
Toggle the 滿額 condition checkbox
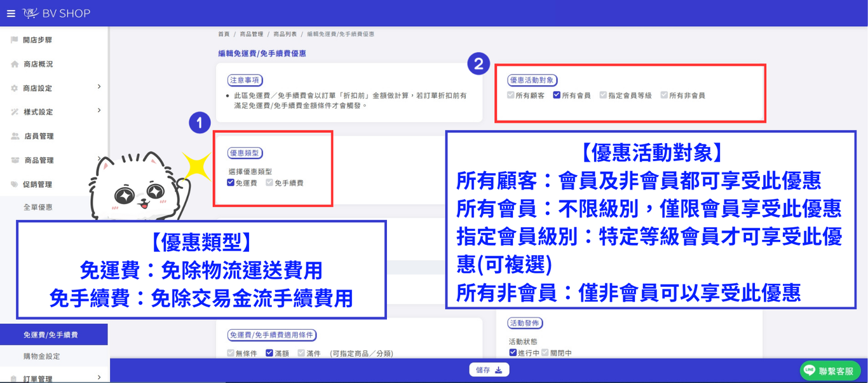pos(269,352)
